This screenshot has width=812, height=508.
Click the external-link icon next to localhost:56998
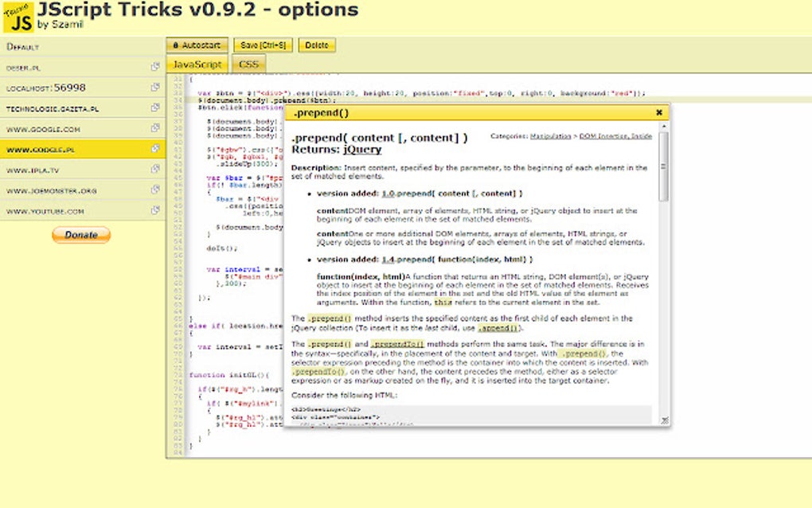click(156, 88)
